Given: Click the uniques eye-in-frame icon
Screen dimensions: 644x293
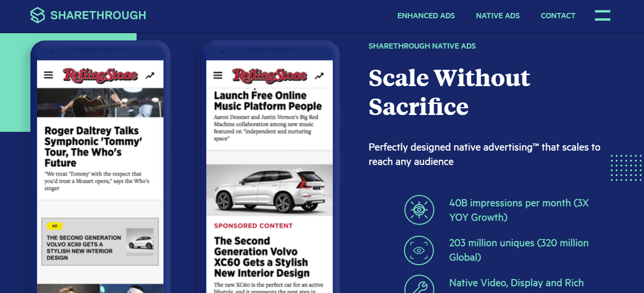Looking at the screenshot, I should (x=419, y=250).
